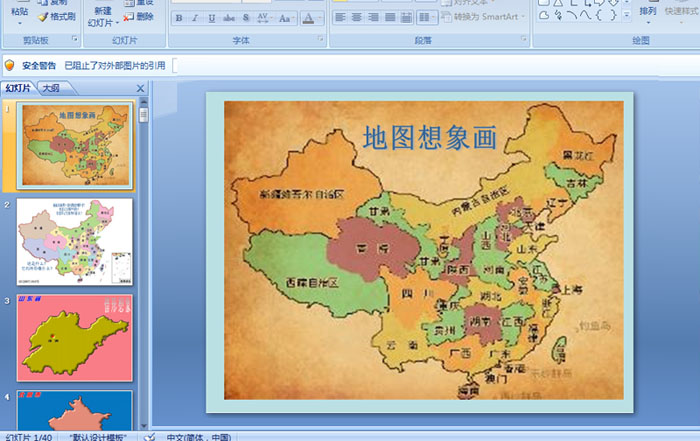Toggle text shadow S button
Screen dimensions: 700x441
246,18
